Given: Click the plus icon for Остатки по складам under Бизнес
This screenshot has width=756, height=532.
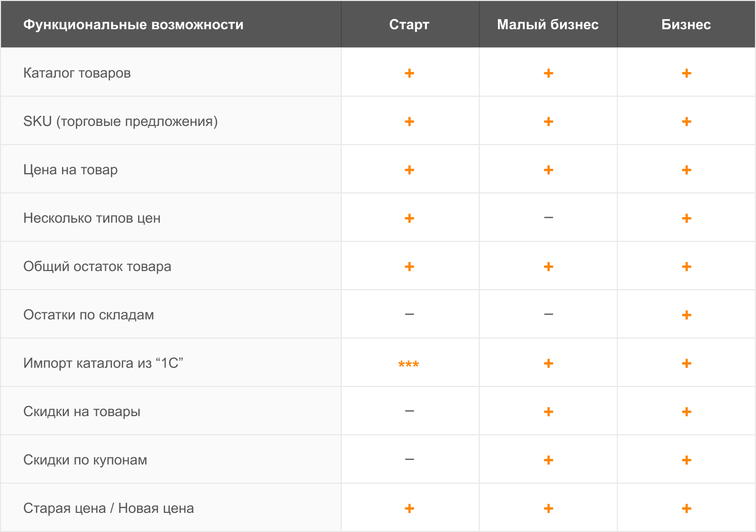Looking at the screenshot, I should (686, 315).
